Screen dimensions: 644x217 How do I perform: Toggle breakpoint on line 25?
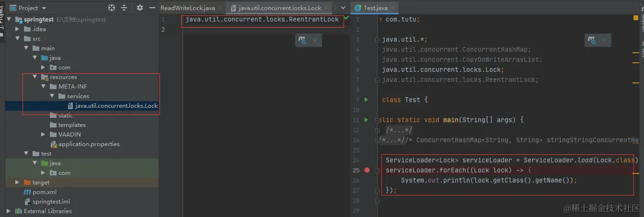coord(367,170)
